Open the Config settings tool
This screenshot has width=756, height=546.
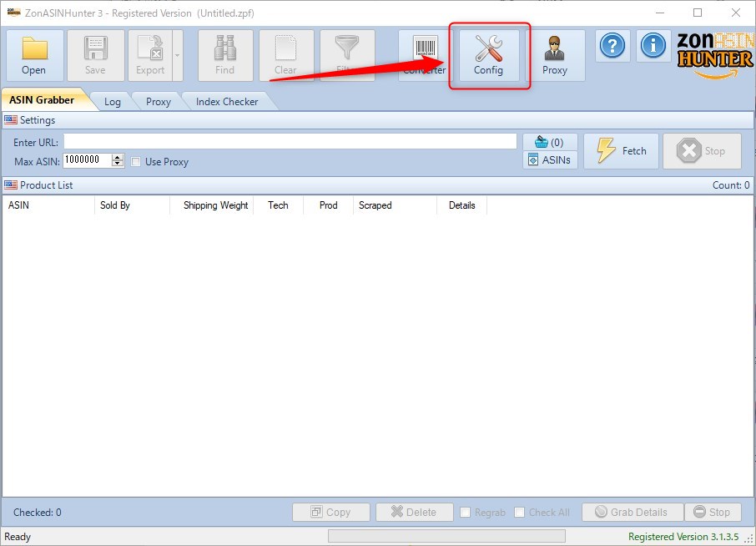489,55
